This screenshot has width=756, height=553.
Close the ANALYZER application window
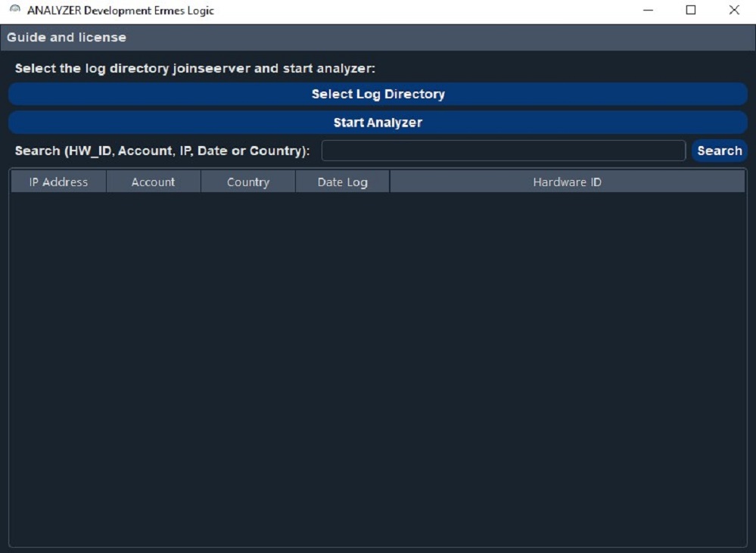click(x=734, y=11)
